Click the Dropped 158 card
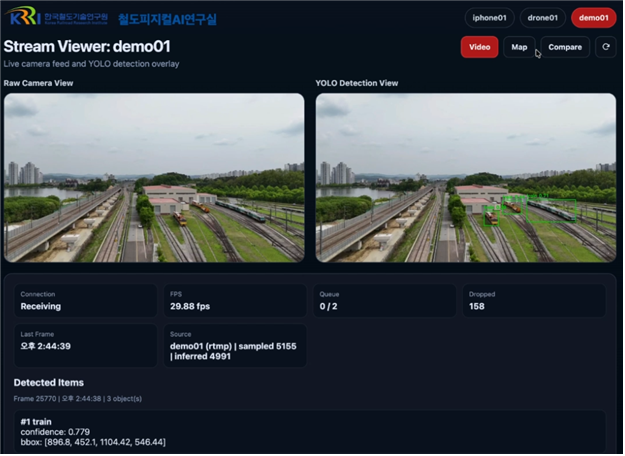The height and width of the screenshot is (456, 625). click(535, 301)
